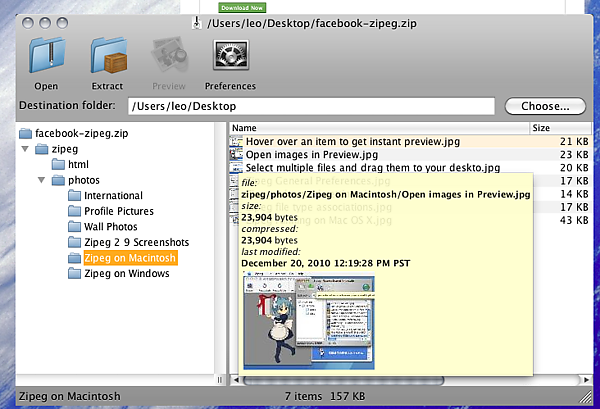The image size is (600, 409).
Task: Select the Wall Photos folder
Action: click(x=112, y=227)
